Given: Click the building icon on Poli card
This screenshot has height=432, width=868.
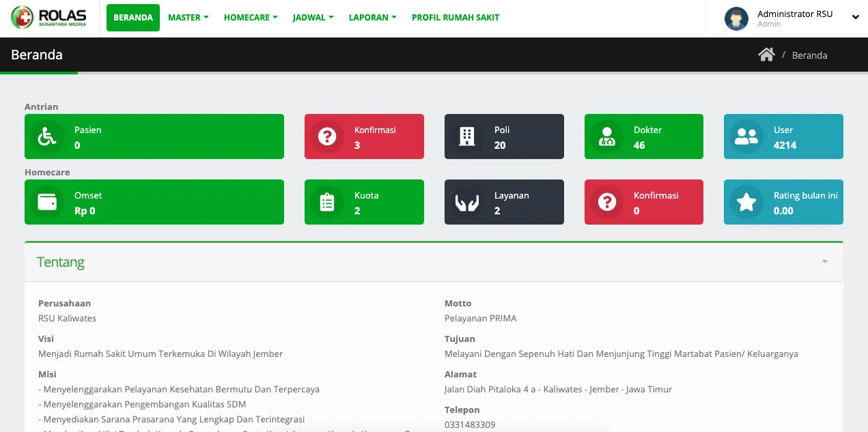Looking at the screenshot, I should [467, 136].
